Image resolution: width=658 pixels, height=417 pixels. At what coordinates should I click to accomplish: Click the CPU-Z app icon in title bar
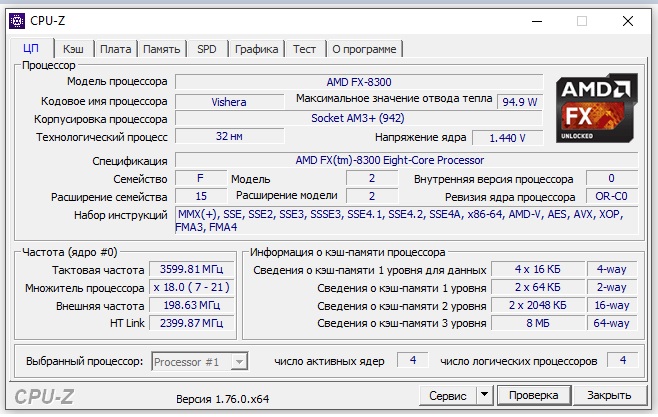coord(17,21)
